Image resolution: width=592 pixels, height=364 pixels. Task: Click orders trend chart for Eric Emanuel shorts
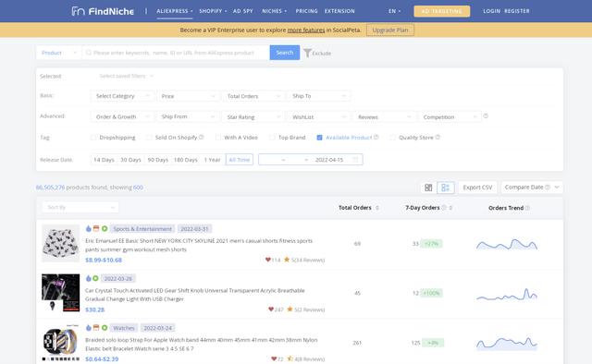[507, 244]
